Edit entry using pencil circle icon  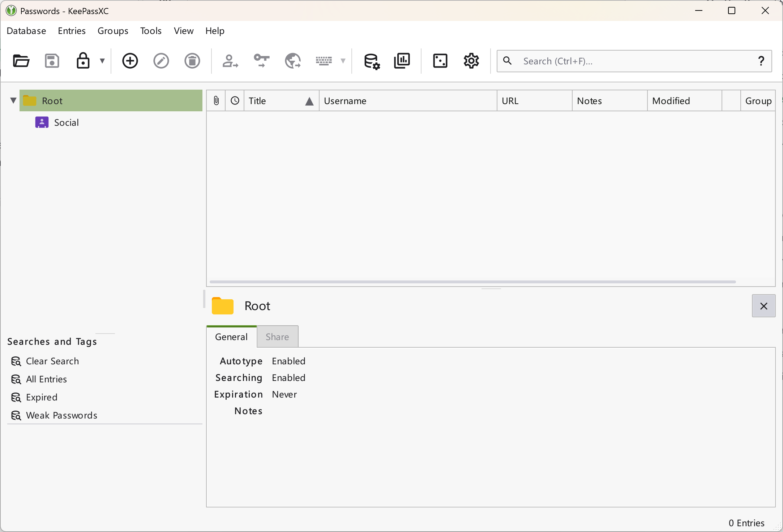(161, 61)
